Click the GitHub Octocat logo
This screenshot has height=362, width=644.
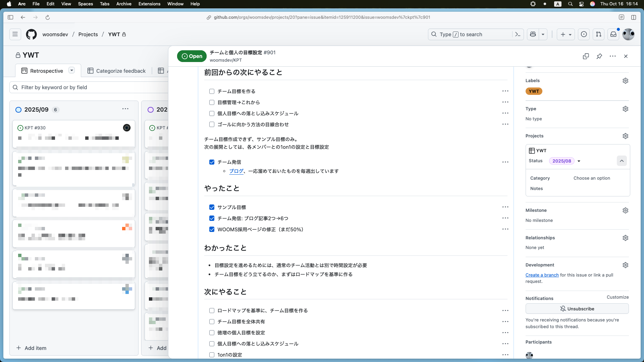coord(31,34)
